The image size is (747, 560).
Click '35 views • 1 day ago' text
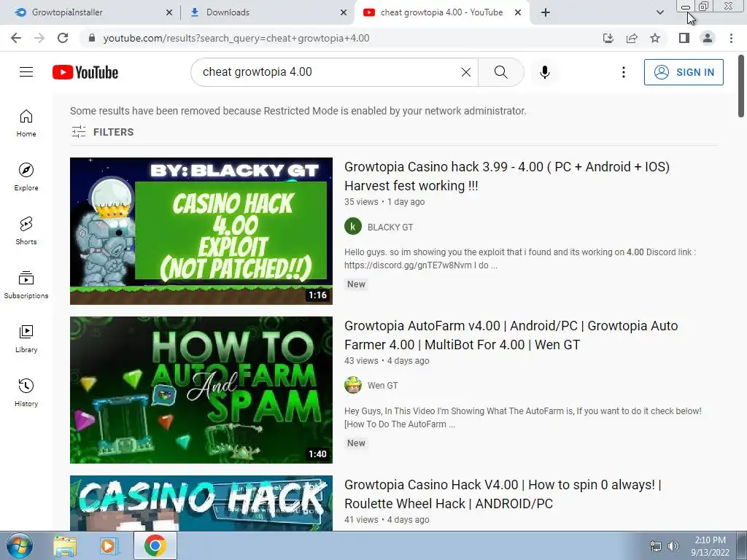pyautogui.click(x=384, y=201)
